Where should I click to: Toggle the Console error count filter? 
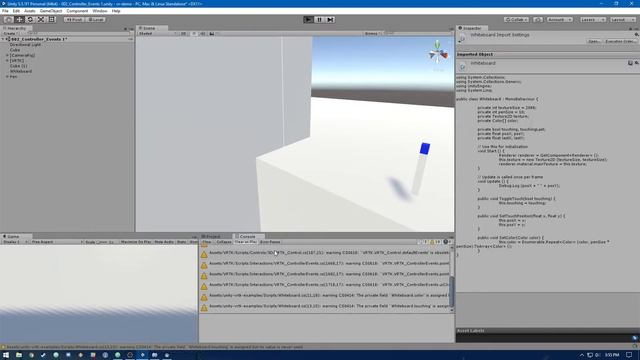[447, 242]
